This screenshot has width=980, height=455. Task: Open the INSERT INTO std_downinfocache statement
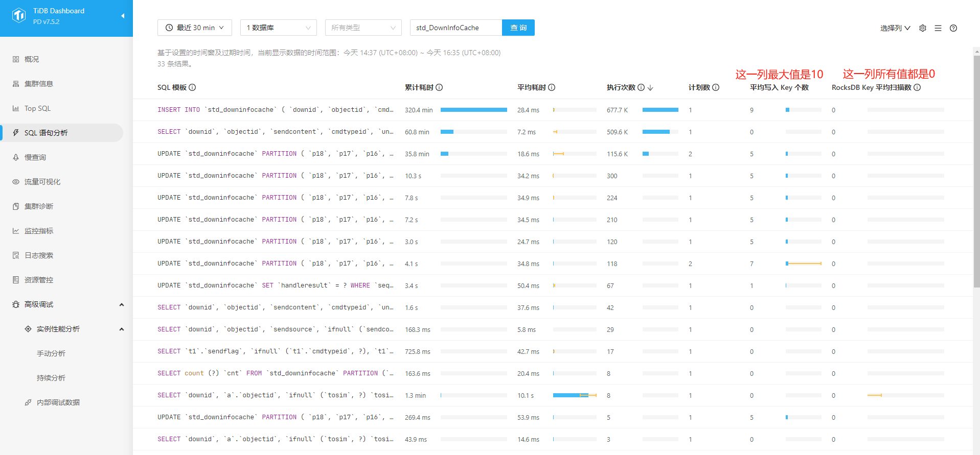275,110
